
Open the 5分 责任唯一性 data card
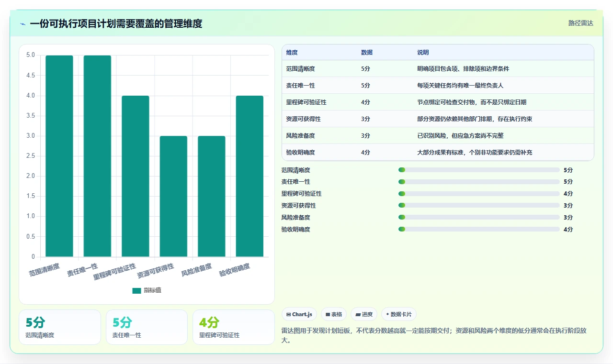pos(147,327)
